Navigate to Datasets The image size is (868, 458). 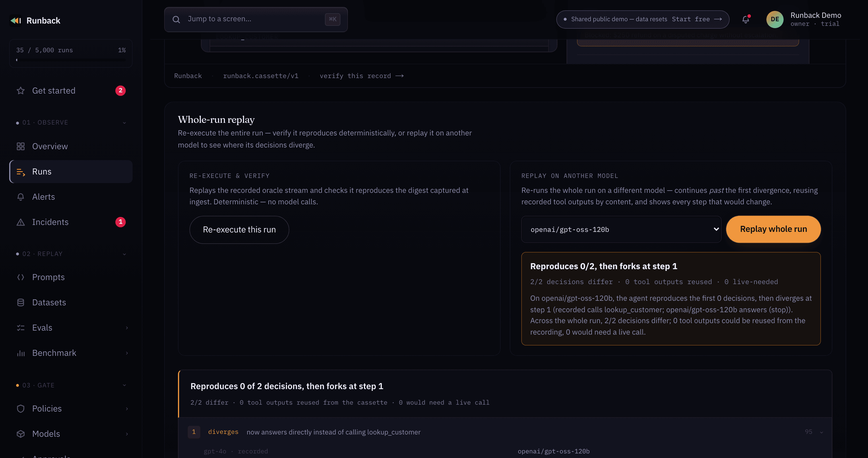(71, 302)
